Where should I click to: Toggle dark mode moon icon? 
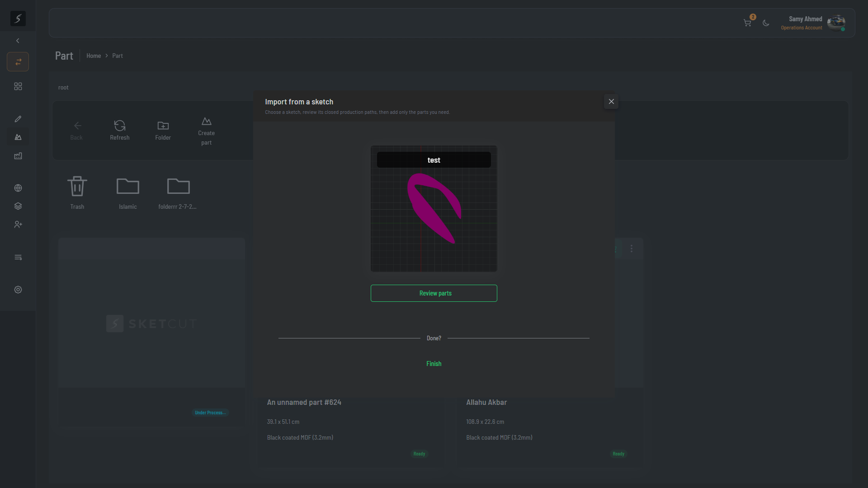tap(766, 23)
